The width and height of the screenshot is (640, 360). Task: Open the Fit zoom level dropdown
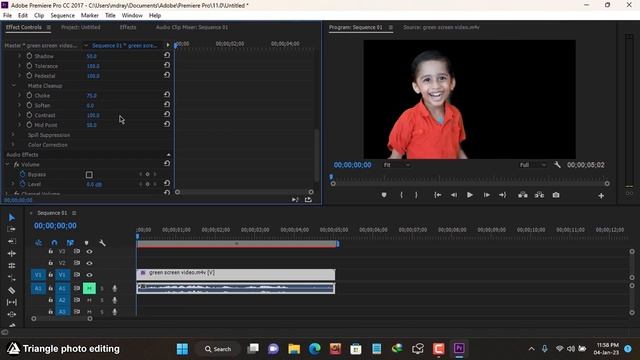396,165
